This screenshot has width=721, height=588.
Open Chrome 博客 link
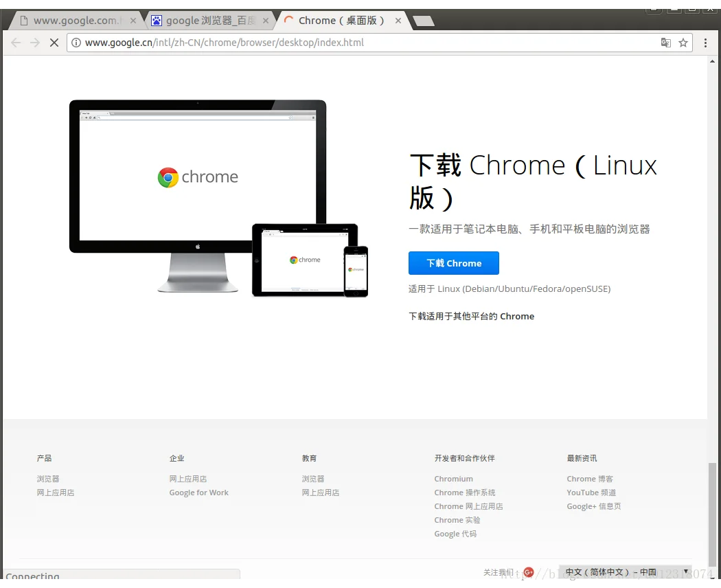(589, 479)
